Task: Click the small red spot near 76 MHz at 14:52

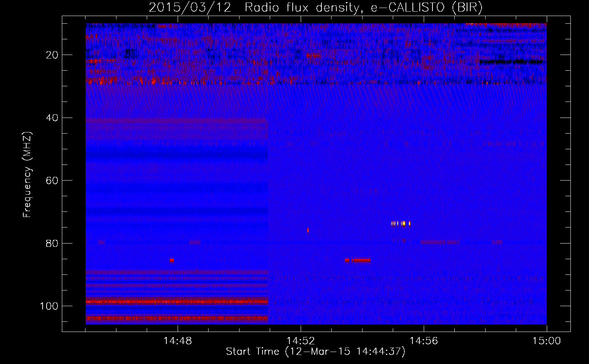Action: click(x=308, y=230)
